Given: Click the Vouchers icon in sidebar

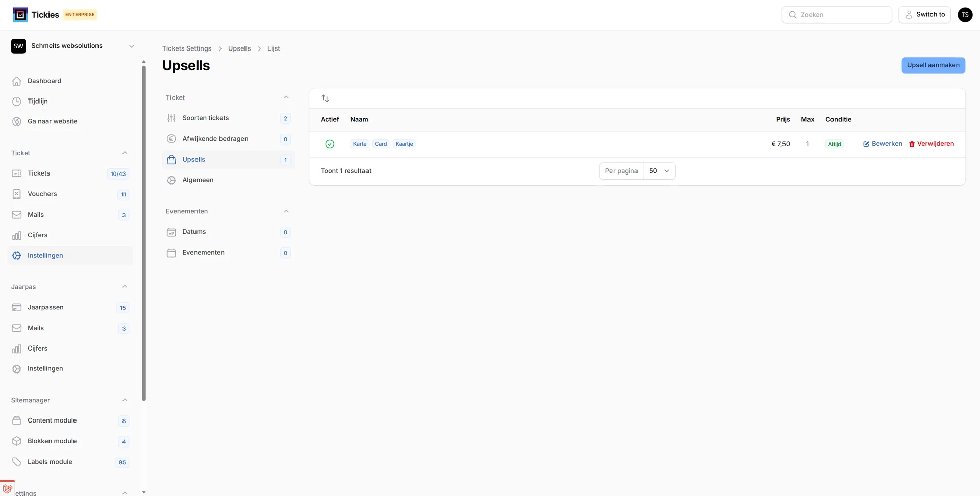Looking at the screenshot, I should point(17,194).
